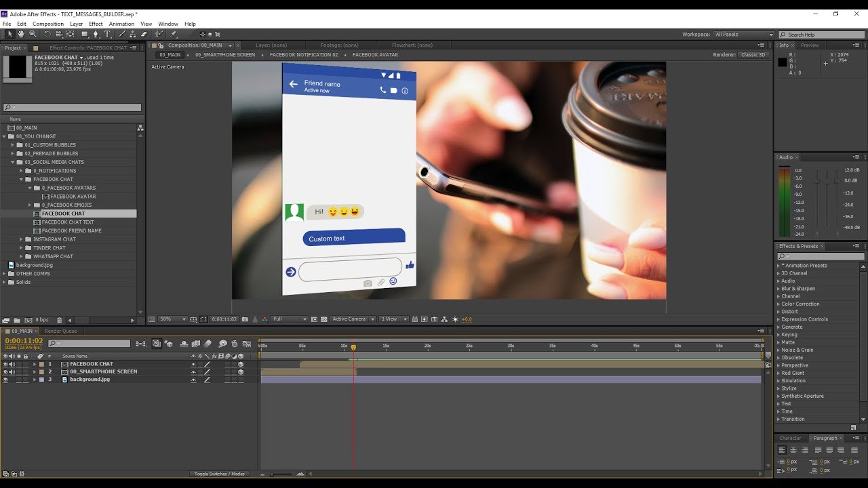Click the FACEBOOK NOTIFICATION 02 breadcrumb
The height and width of the screenshot is (488, 868).
(304, 55)
